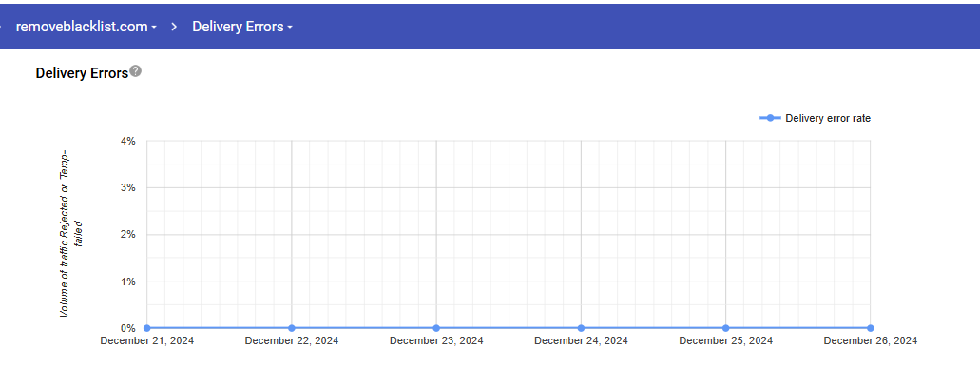Expand the Delivery Errors breadcrumb dropdown

coord(241,27)
